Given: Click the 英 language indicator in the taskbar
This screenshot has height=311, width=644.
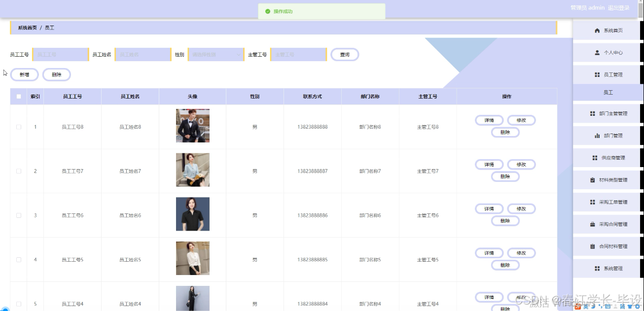Looking at the screenshot, I should (x=586, y=307).
